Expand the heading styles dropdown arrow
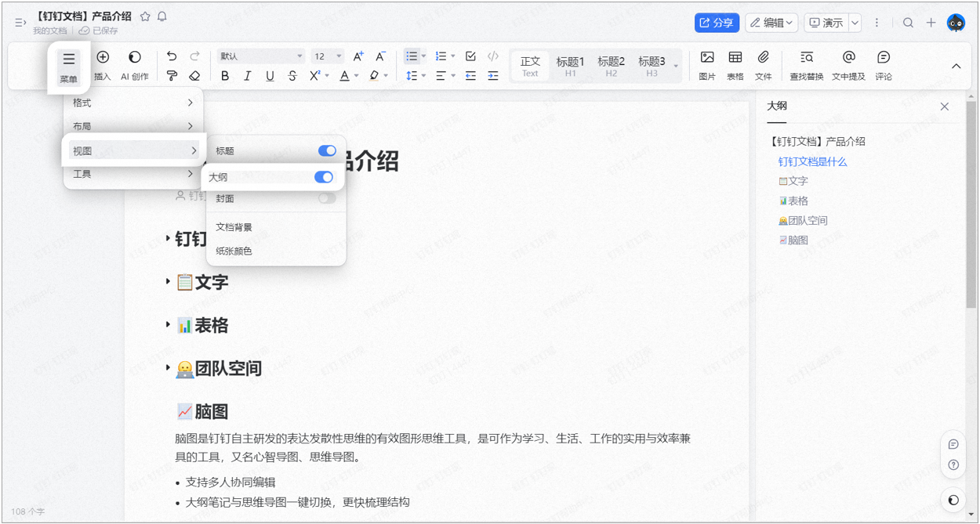Viewport: 980px width, 524px height. click(x=676, y=67)
